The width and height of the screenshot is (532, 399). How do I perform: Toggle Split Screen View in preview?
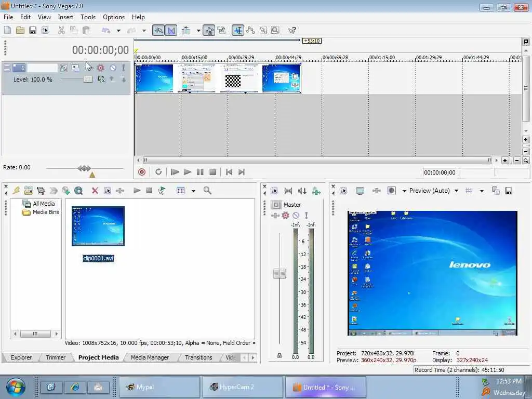[391, 191]
